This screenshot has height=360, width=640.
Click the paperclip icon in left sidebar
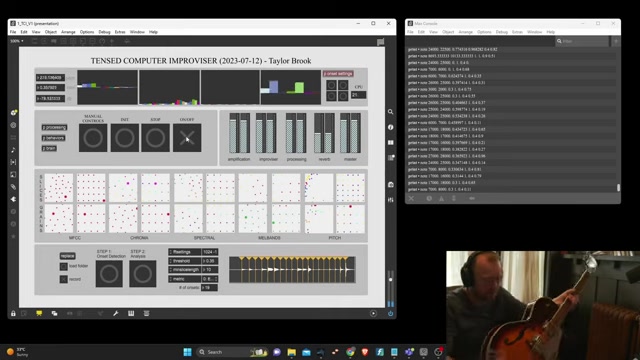click(13, 187)
